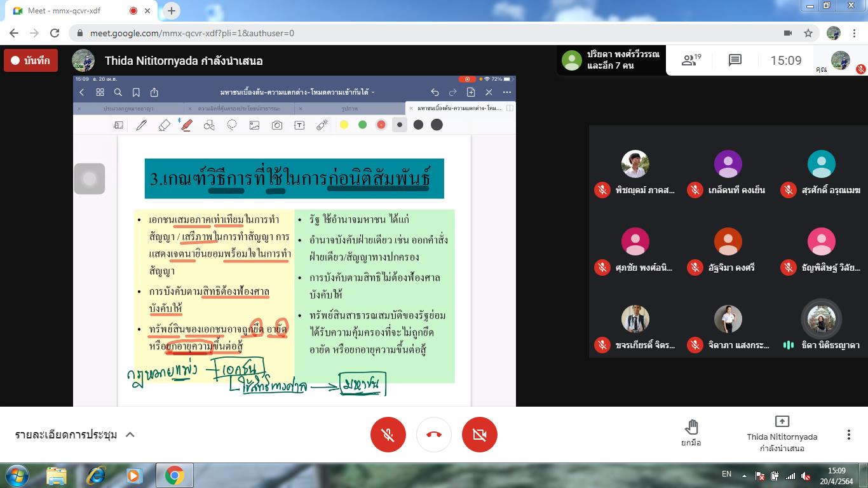Click the hang up call button
The height and width of the screenshot is (488, 868).
tap(434, 435)
